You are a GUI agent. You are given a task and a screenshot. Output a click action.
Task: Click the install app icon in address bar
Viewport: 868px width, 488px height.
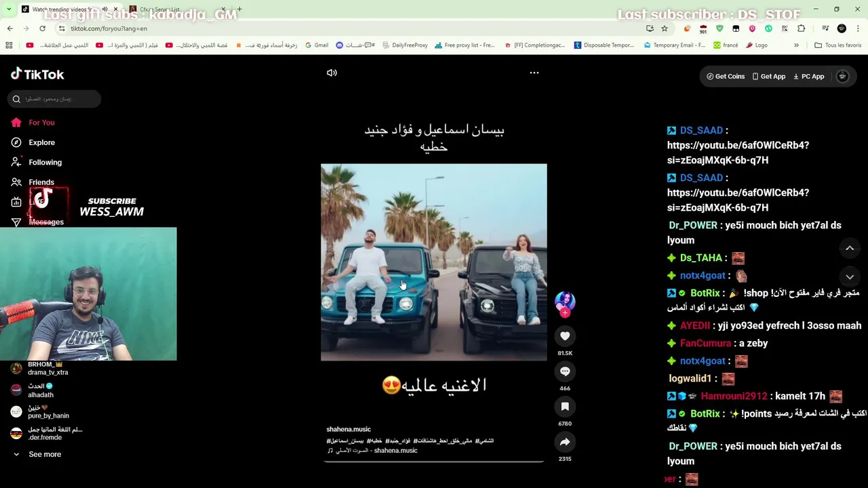click(x=650, y=28)
